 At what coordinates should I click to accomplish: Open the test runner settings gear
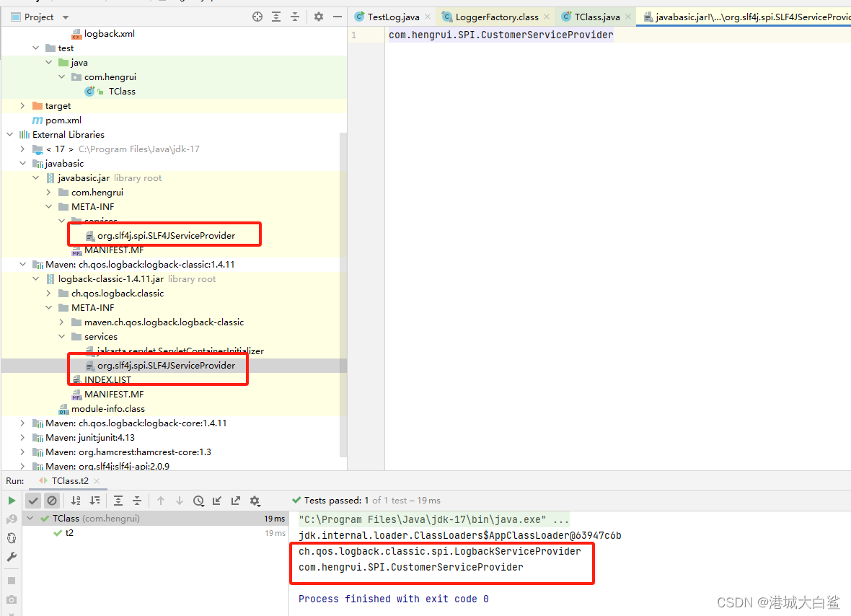coord(254,500)
